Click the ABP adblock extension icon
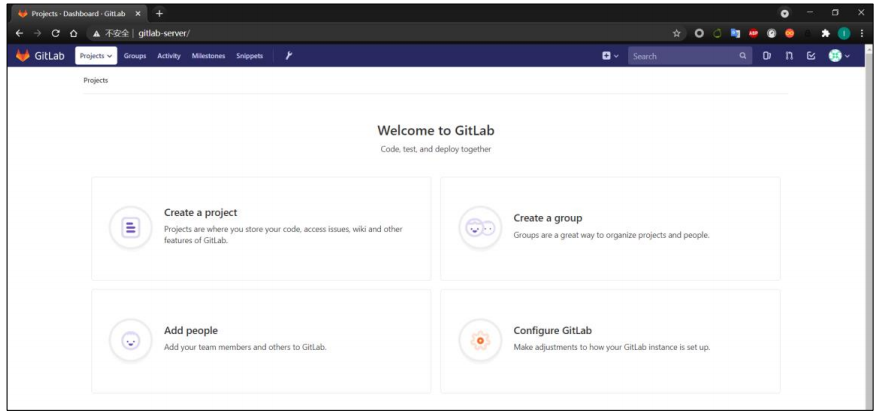This screenshot has width=881, height=416. [753, 33]
